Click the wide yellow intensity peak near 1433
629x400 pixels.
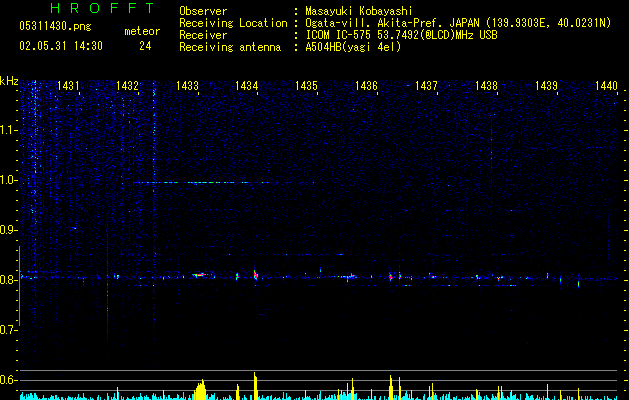201,390
